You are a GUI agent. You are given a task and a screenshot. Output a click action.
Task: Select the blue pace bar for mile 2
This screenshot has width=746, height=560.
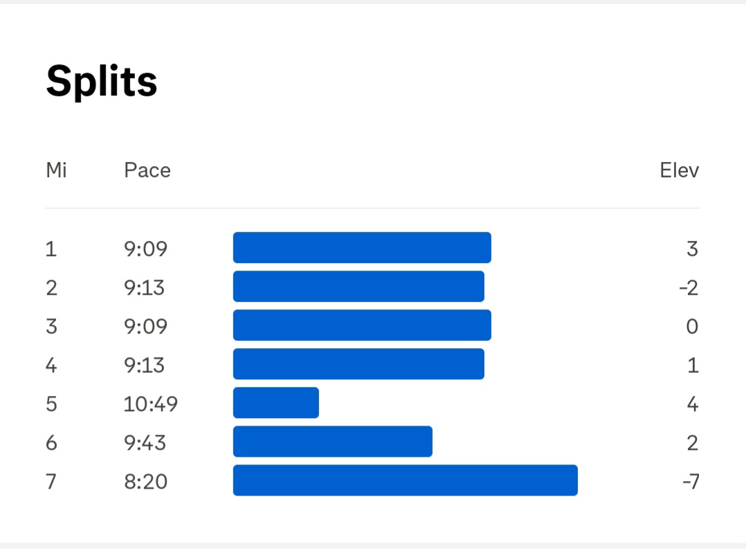358,287
